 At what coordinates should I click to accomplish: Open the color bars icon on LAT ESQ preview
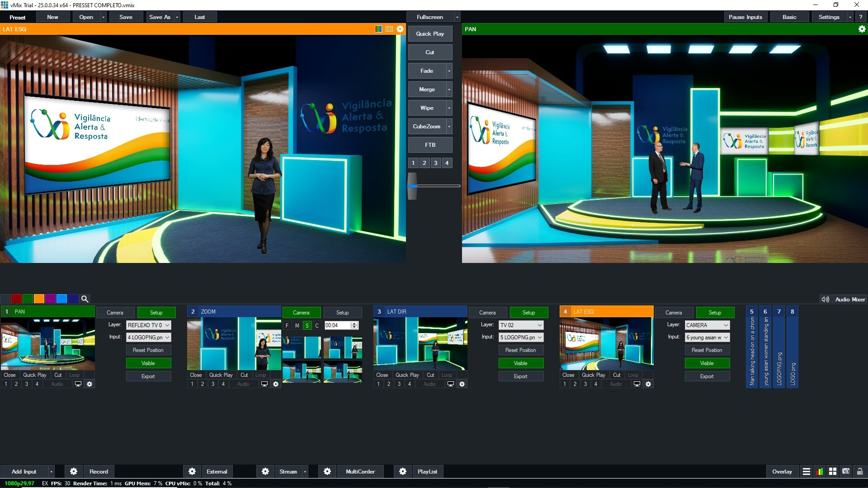(x=378, y=29)
